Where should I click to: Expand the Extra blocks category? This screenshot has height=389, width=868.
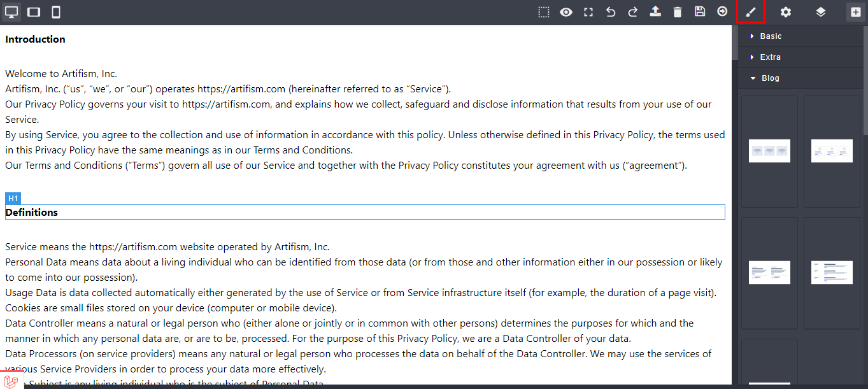click(x=770, y=57)
